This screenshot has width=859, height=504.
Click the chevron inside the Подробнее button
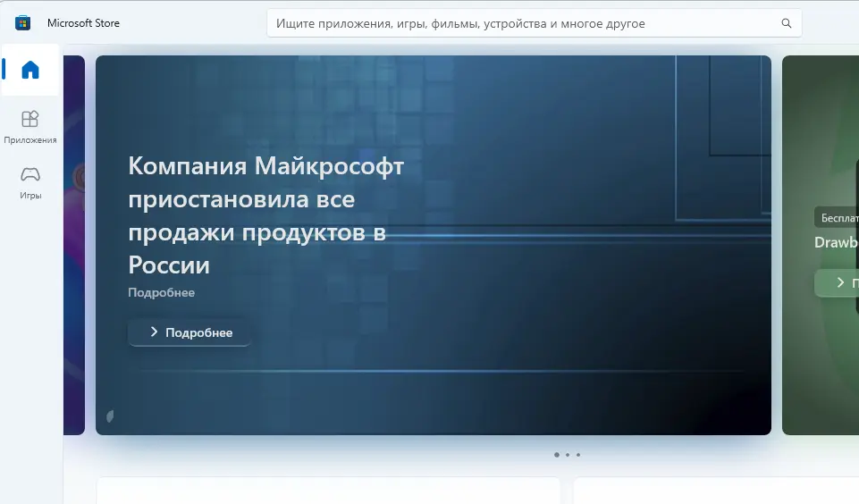coord(154,332)
